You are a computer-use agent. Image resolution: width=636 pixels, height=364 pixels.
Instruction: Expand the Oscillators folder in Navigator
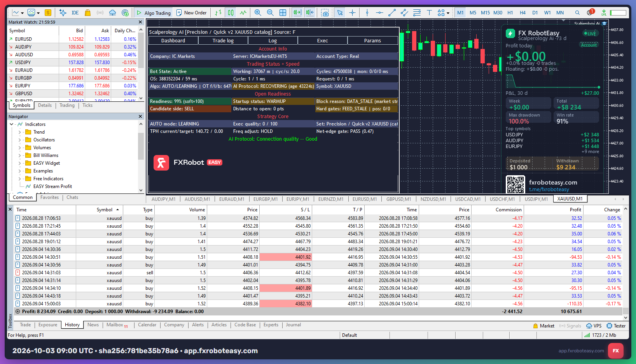(20, 140)
